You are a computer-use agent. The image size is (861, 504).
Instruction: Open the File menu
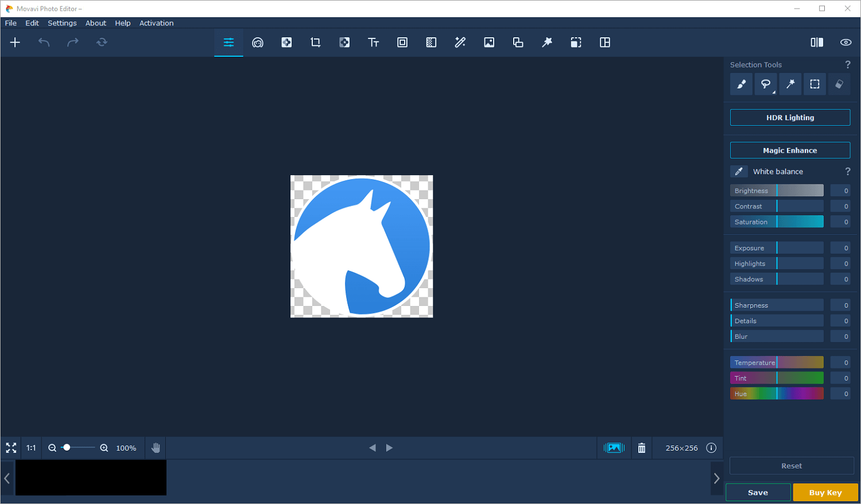coord(11,23)
